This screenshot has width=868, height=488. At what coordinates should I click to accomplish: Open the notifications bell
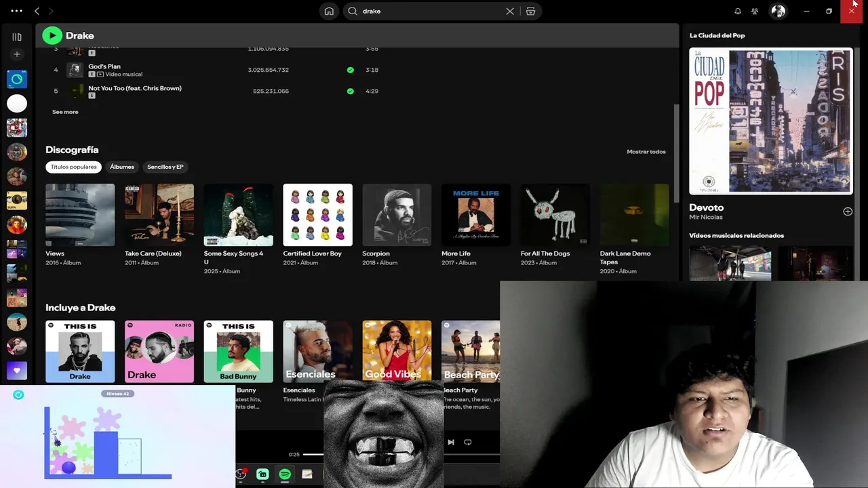tap(738, 11)
